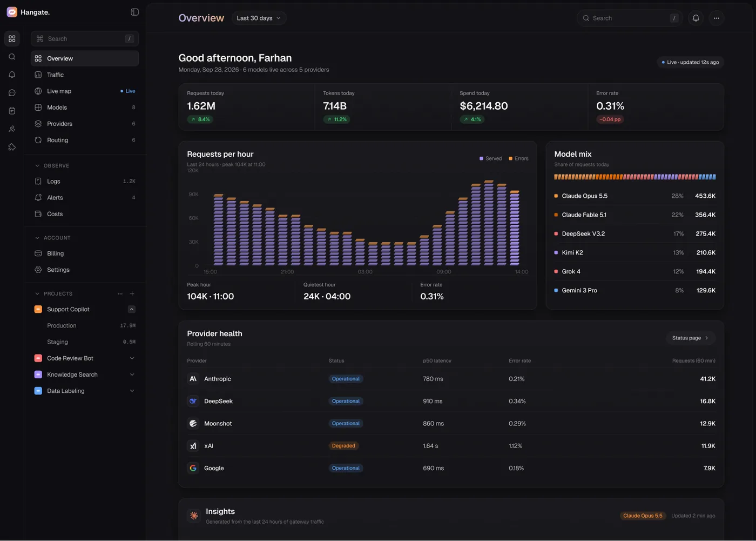
Task: Click the magnifier icon in the left rail
Action: (x=12, y=57)
